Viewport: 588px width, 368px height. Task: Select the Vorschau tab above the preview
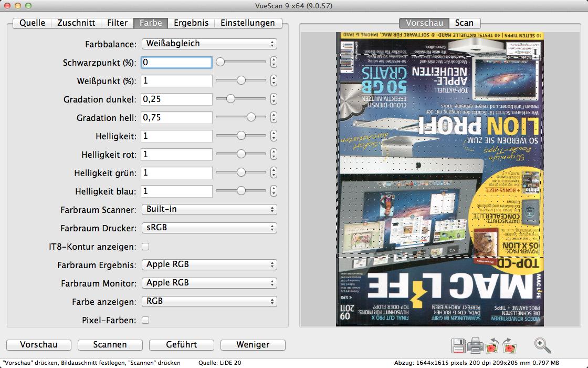click(424, 23)
